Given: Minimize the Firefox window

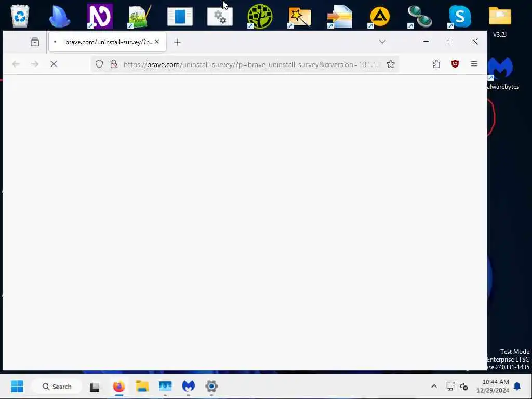Looking at the screenshot, I should 426,42.
